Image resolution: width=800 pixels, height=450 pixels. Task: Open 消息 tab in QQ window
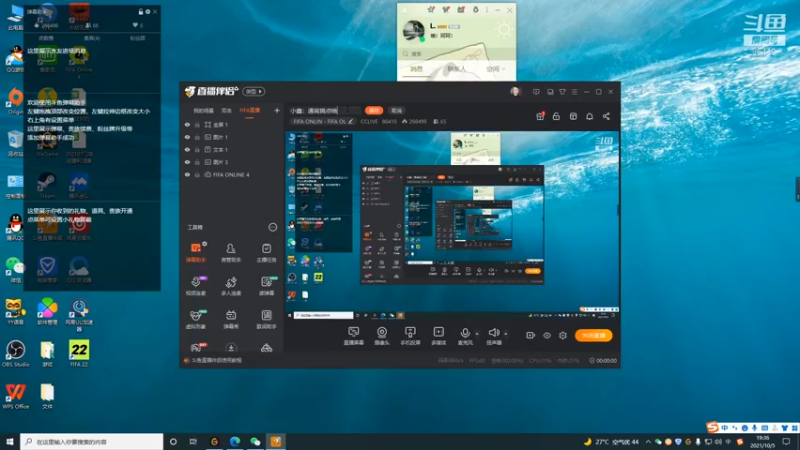pos(417,69)
